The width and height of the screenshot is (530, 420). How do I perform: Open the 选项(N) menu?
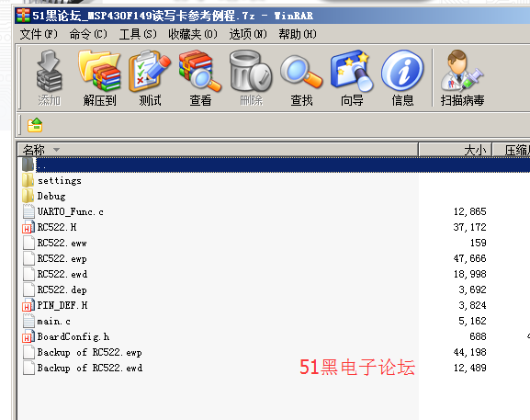point(248,34)
